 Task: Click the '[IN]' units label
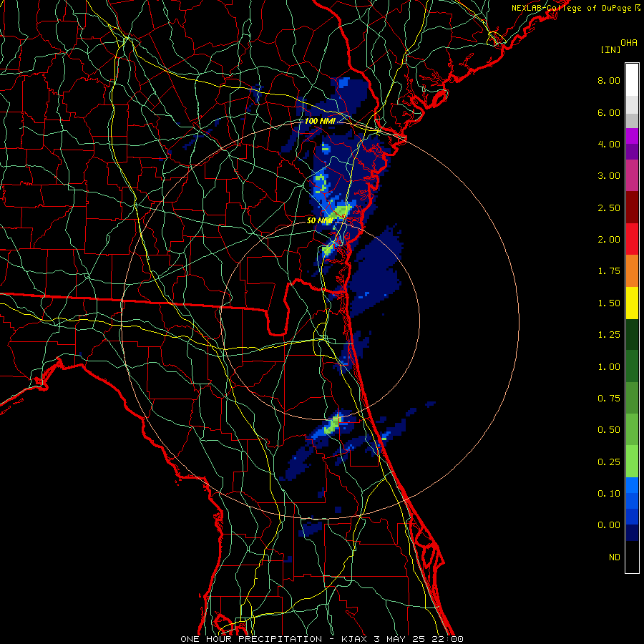(x=611, y=49)
